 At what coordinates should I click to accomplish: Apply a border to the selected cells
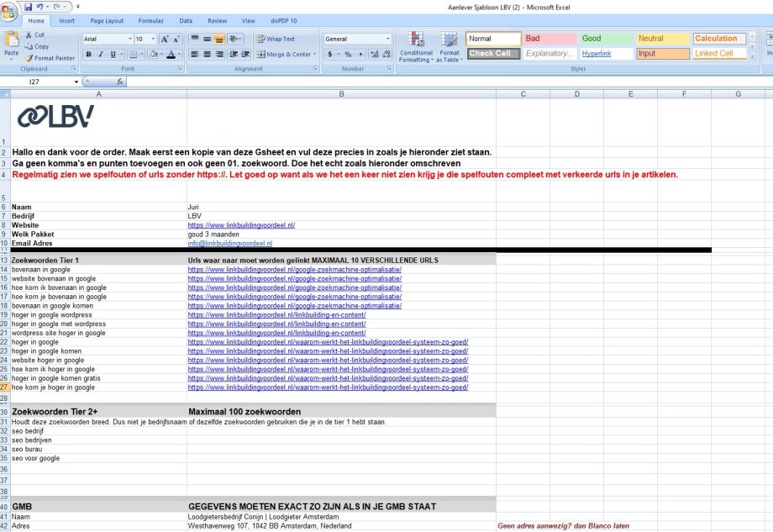[x=133, y=55]
